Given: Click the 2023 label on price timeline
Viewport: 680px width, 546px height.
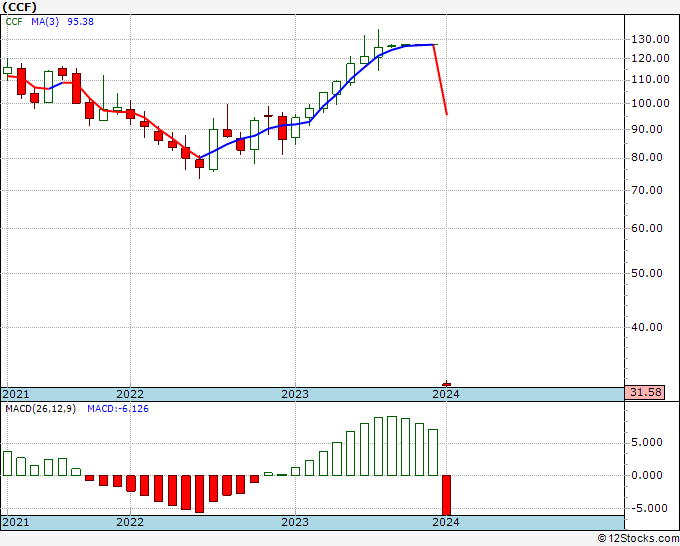Looking at the screenshot, I should (295, 394).
